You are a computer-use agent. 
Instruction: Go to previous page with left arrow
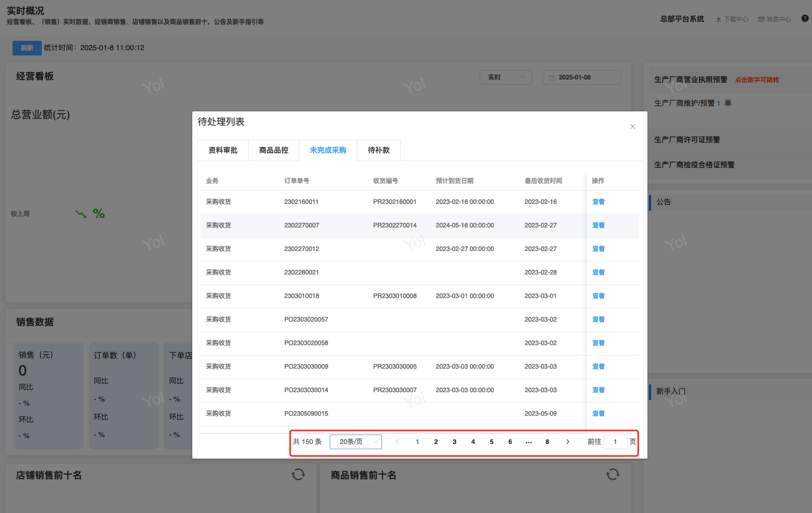[x=398, y=442]
